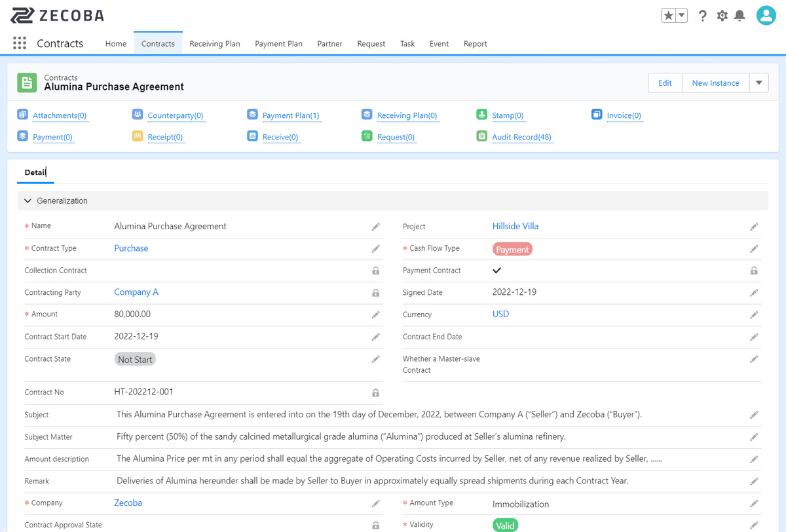
Task: Expand the dropdown next to New Instance
Action: pyautogui.click(x=758, y=83)
